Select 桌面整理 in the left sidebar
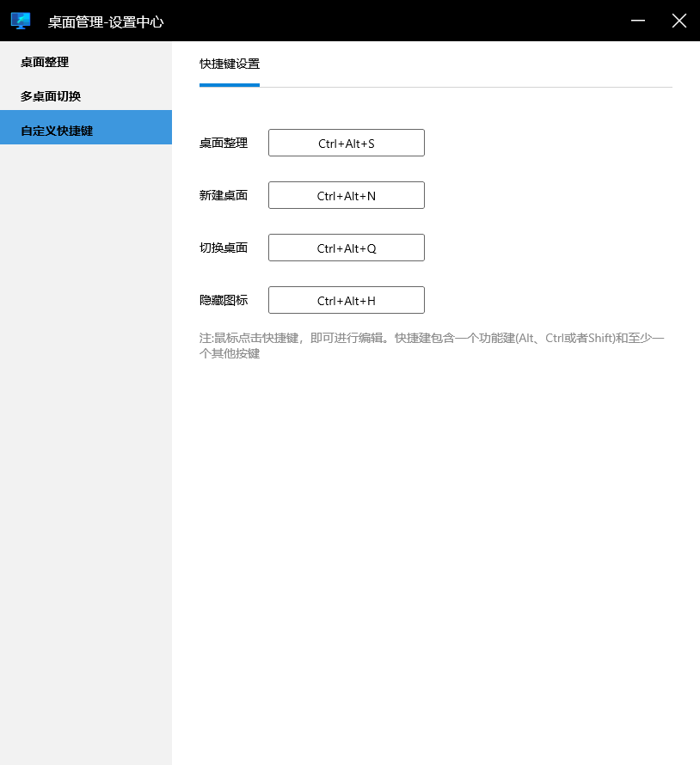 (x=45, y=61)
